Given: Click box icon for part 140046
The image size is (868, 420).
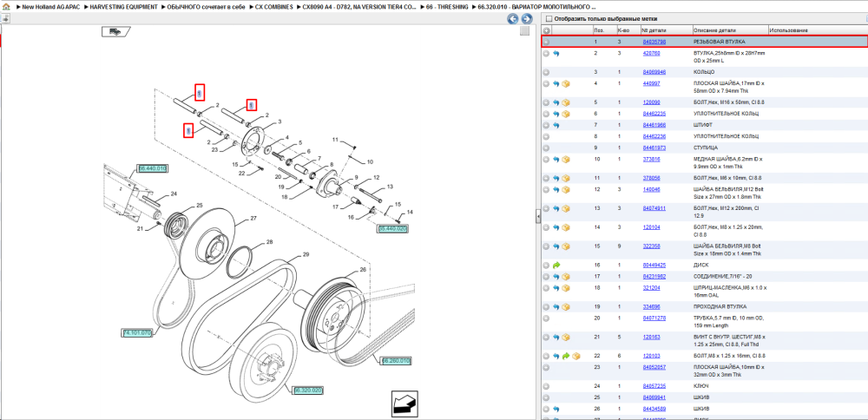Looking at the screenshot, I should tap(566, 190).
